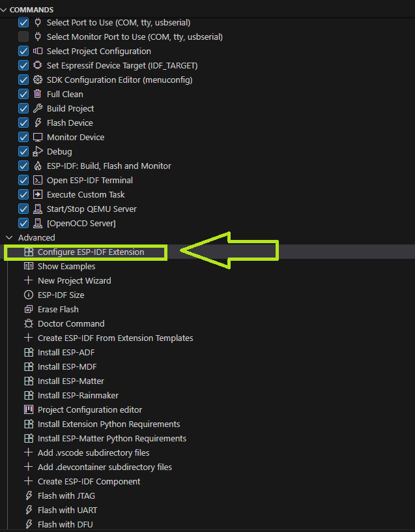The width and height of the screenshot is (415, 532).
Task: Toggle Build, Flash and Monitor checkbox
Action: click(x=23, y=166)
